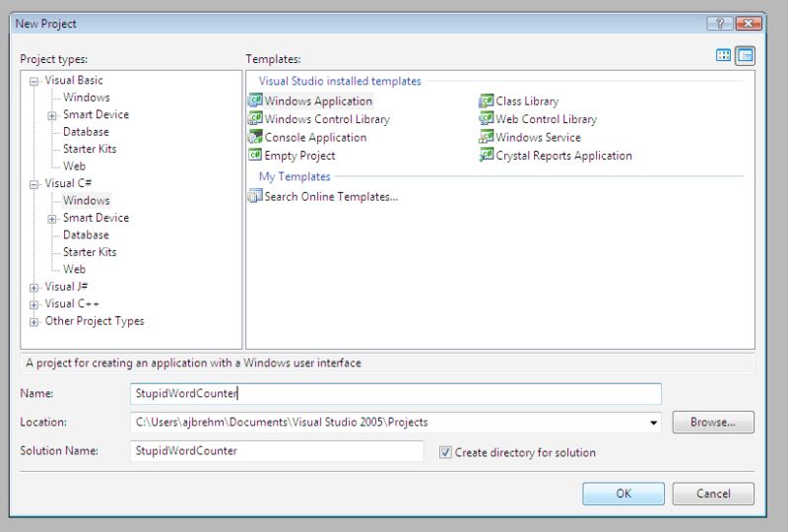
Task: Click into the project Name field
Action: (x=396, y=393)
